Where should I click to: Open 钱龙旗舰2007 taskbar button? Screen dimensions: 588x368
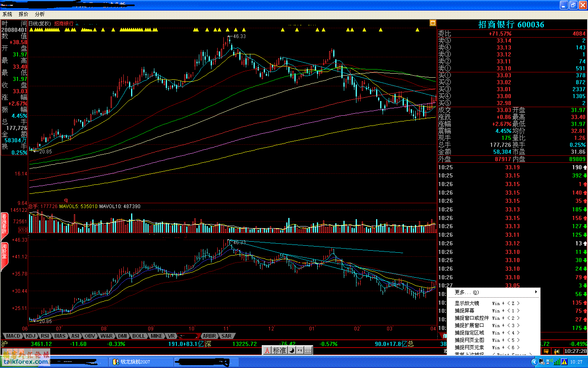(140, 362)
